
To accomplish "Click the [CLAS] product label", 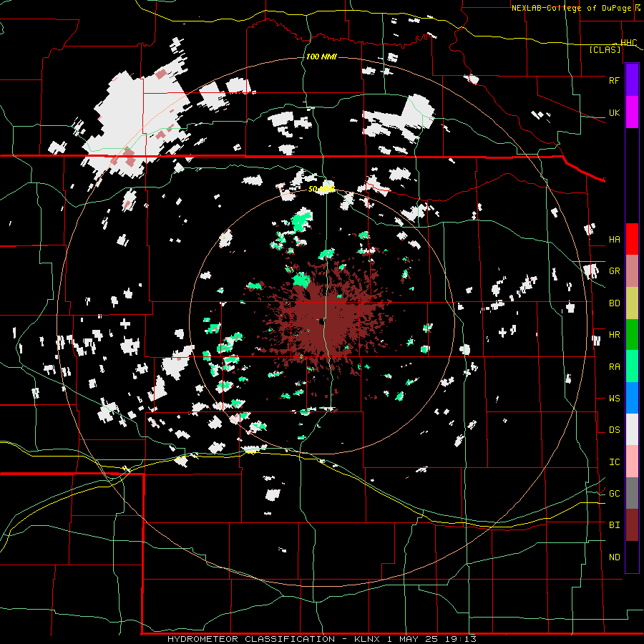I will [605, 49].
